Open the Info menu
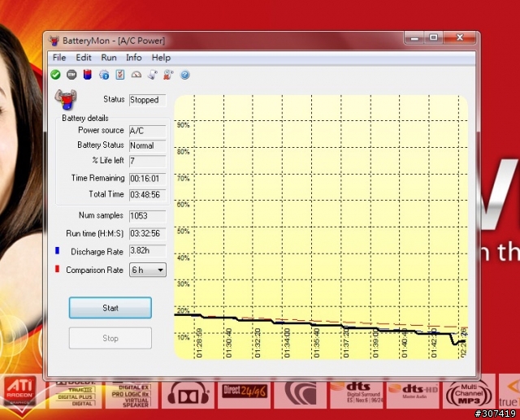Viewport: 520px width, 420px height. pos(133,58)
